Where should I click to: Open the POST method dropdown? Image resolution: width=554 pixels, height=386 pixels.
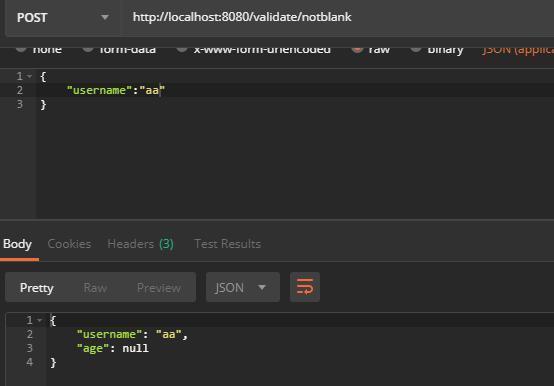coord(63,17)
